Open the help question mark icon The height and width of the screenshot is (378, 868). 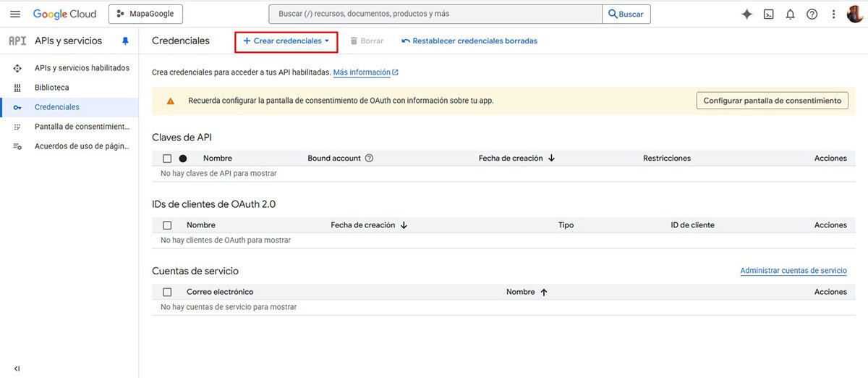[x=812, y=14]
